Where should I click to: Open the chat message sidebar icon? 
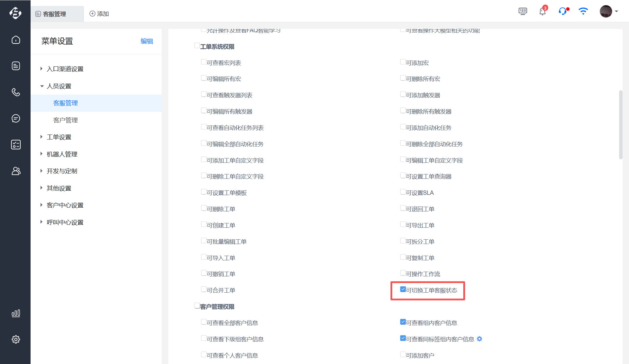tap(16, 119)
